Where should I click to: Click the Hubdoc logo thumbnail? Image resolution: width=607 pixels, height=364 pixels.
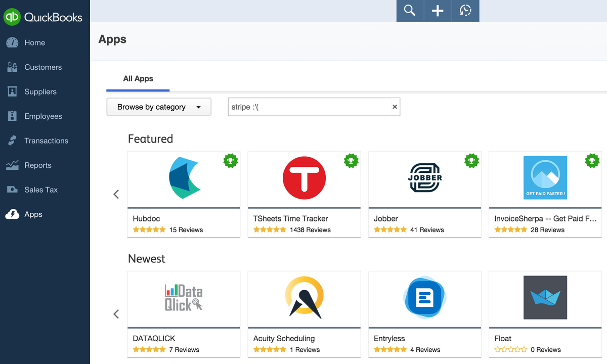point(185,177)
